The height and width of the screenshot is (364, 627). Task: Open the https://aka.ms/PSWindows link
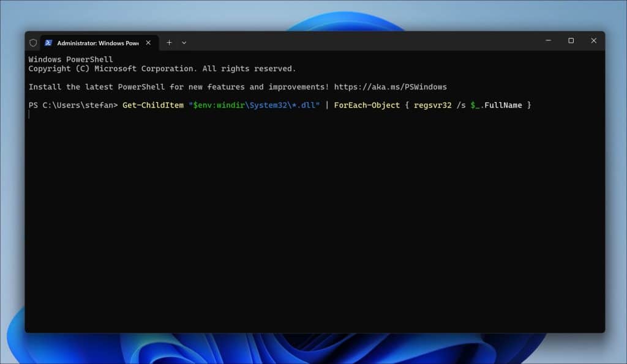coord(391,86)
